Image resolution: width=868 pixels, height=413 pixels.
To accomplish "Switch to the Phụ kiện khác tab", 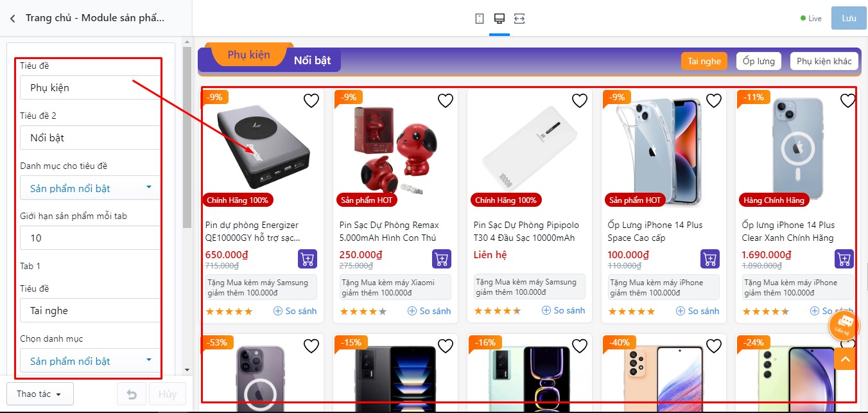I will point(824,61).
